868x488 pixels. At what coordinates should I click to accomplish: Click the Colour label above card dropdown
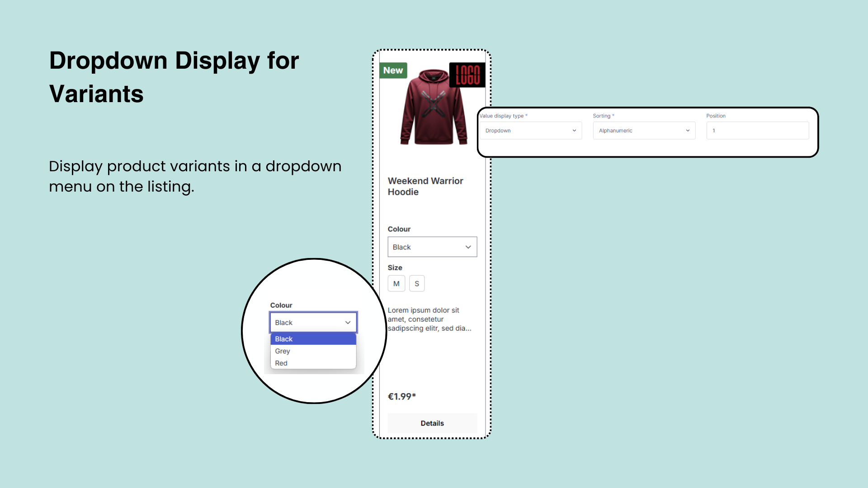[x=399, y=229]
